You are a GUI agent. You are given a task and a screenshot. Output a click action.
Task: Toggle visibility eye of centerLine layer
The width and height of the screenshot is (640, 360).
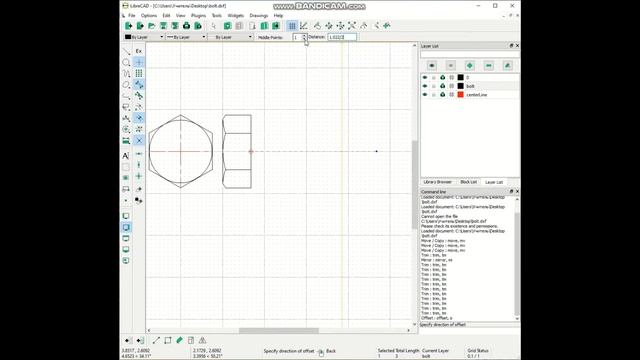coord(425,95)
